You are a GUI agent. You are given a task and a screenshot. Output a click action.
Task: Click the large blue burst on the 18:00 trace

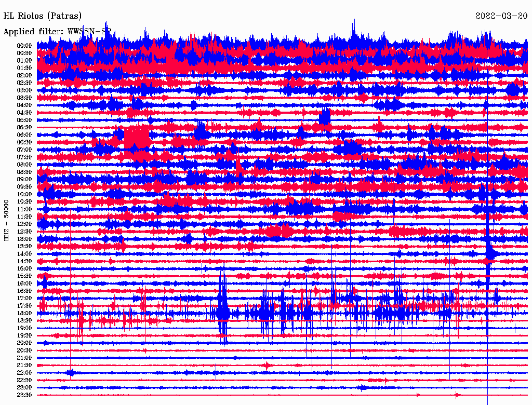click(x=223, y=309)
